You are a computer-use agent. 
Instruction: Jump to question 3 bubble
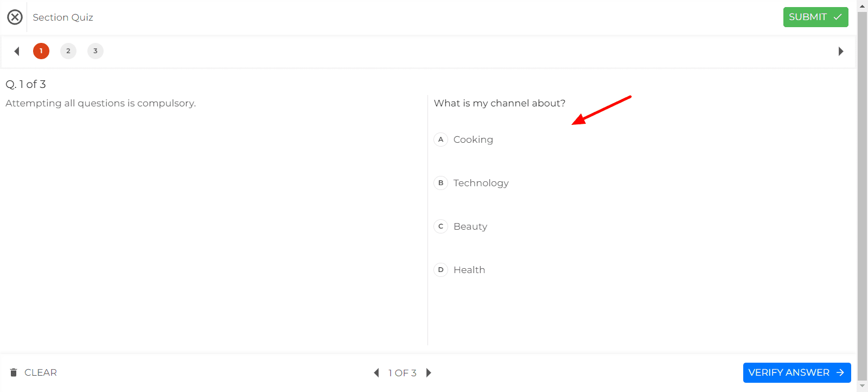[x=95, y=51]
